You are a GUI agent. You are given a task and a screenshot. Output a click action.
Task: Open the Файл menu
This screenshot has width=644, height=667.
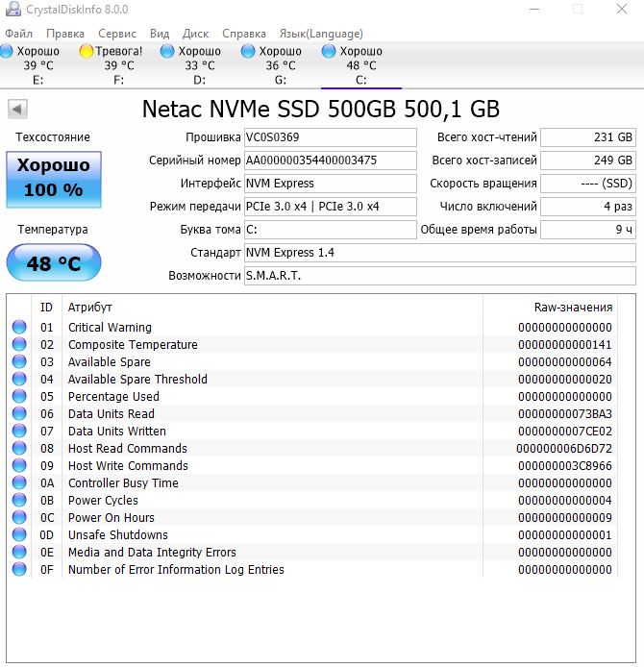point(18,34)
